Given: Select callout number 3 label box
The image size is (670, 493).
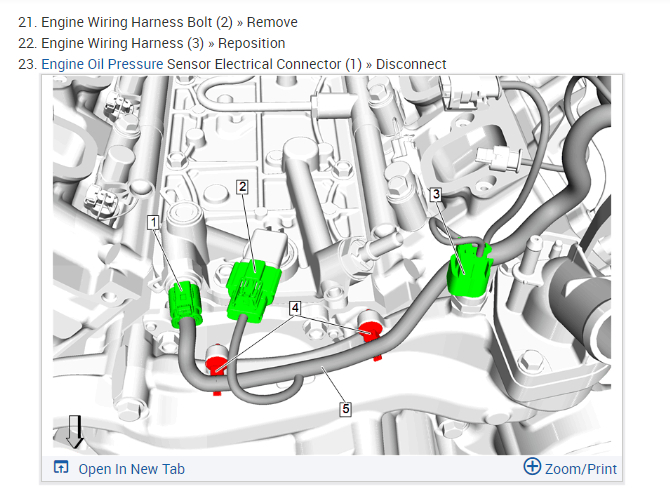Looking at the screenshot, I should (435, 194).
